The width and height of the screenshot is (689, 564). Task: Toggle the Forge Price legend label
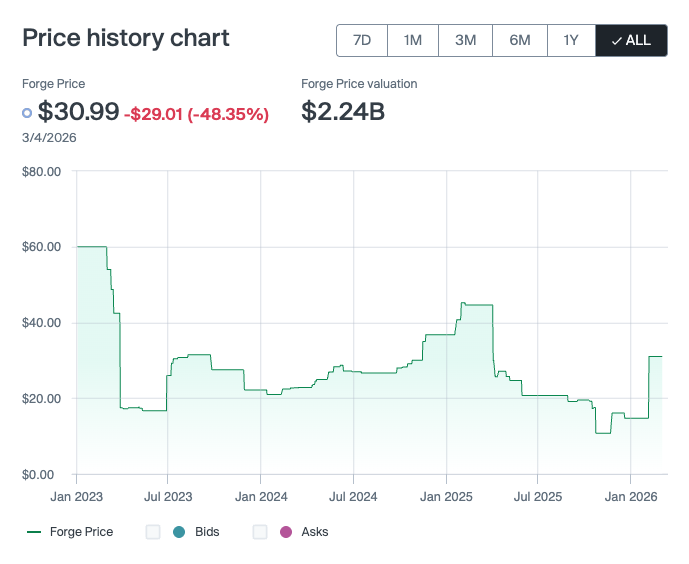(81, 532)
